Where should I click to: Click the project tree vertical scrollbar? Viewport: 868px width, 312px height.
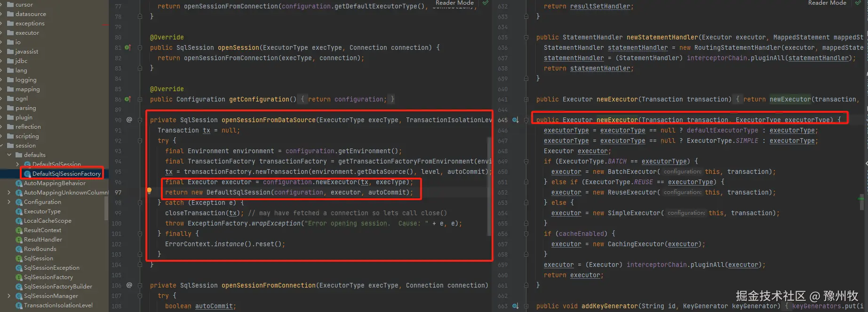[106, 209]
